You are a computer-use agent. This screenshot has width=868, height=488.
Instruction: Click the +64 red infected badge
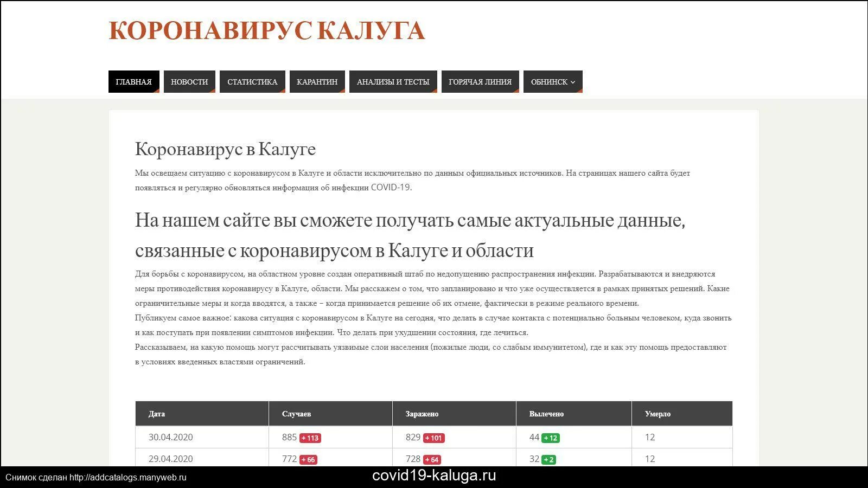[x=432, y=460]
